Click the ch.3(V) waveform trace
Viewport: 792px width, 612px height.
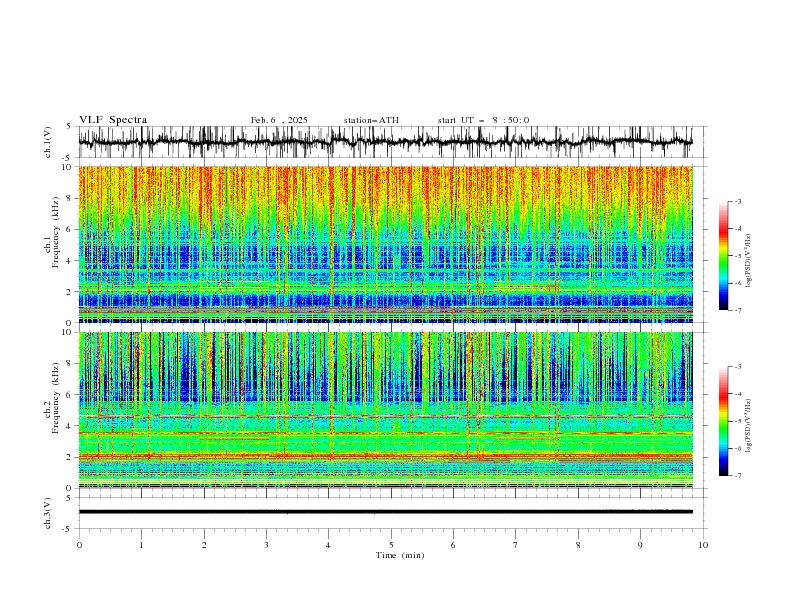click(x=386, y=512)
